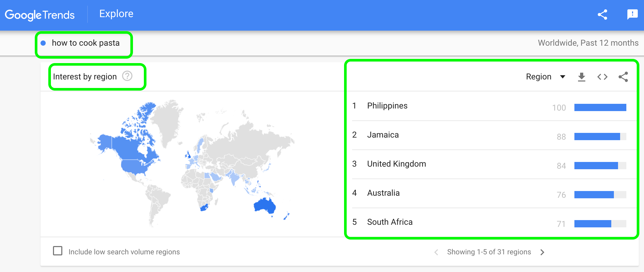Click help icon beside Interest by region
644x272 pixels.
pyautogui.click(x=127, y=76)
